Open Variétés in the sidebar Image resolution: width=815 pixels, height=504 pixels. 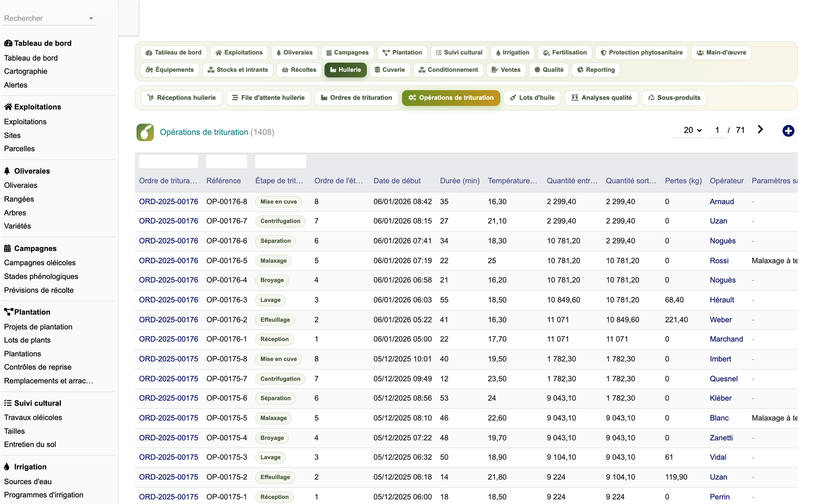[17, 226]
